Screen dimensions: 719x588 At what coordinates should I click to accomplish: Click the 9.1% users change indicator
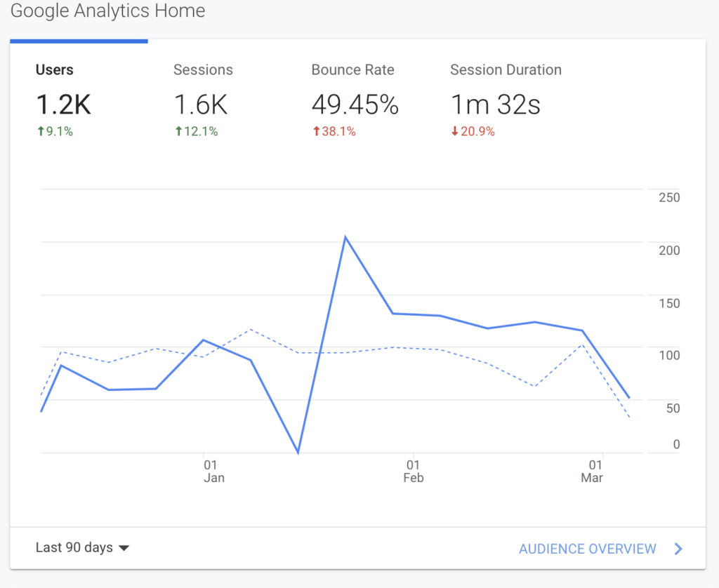click(x=55, y=131)
